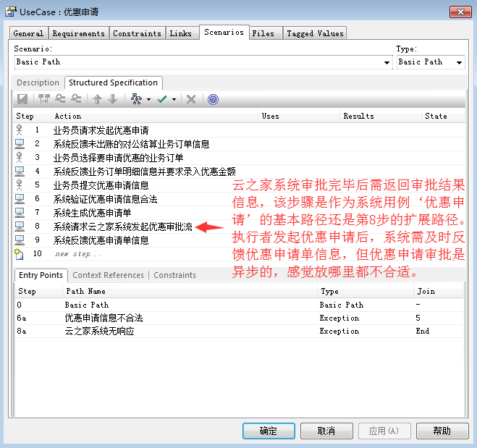Click the 取消 button
The width and height of the screenshot is (477, 448).
coord(326,431)
